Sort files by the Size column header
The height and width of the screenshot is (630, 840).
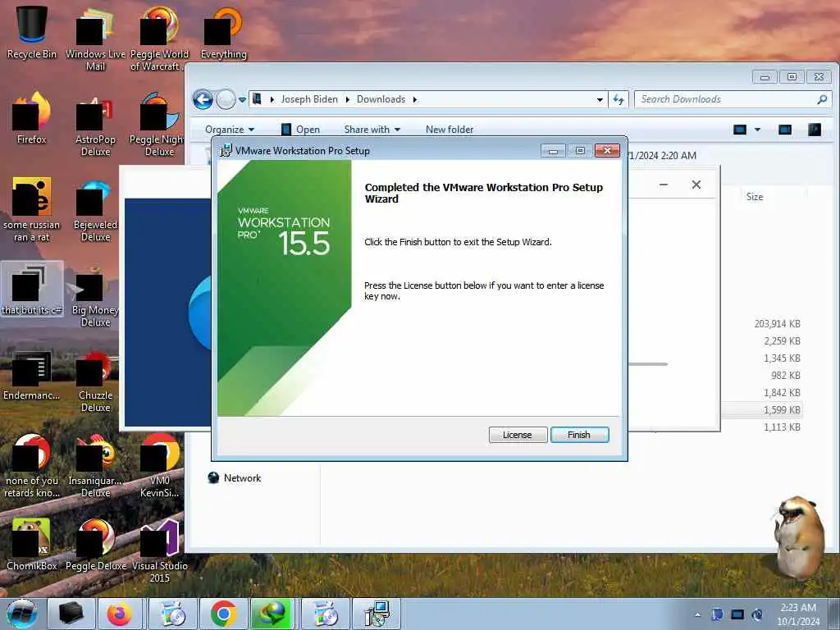click(755, 197)
